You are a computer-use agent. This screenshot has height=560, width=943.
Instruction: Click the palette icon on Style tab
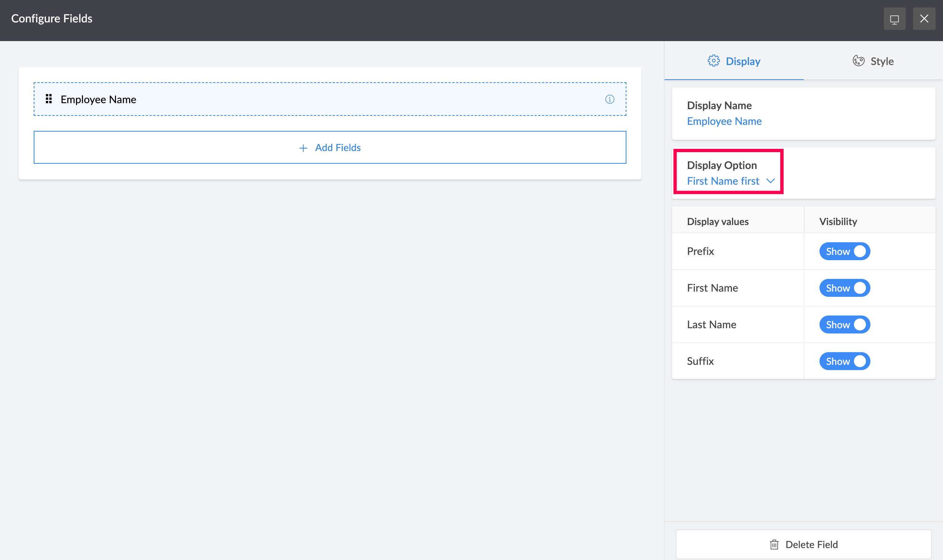click(858, 61)
